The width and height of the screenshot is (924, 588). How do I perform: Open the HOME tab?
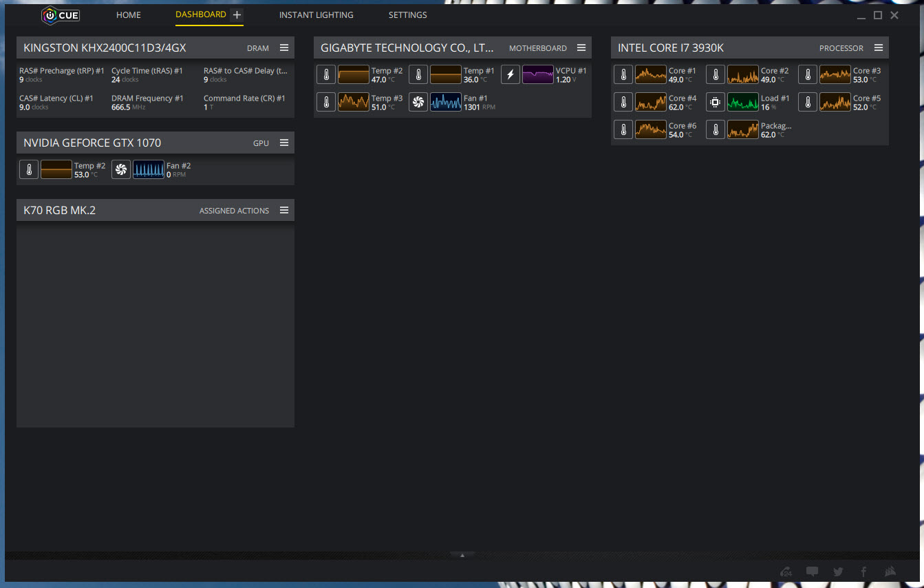pyautogui.click(x=129, y=15)
